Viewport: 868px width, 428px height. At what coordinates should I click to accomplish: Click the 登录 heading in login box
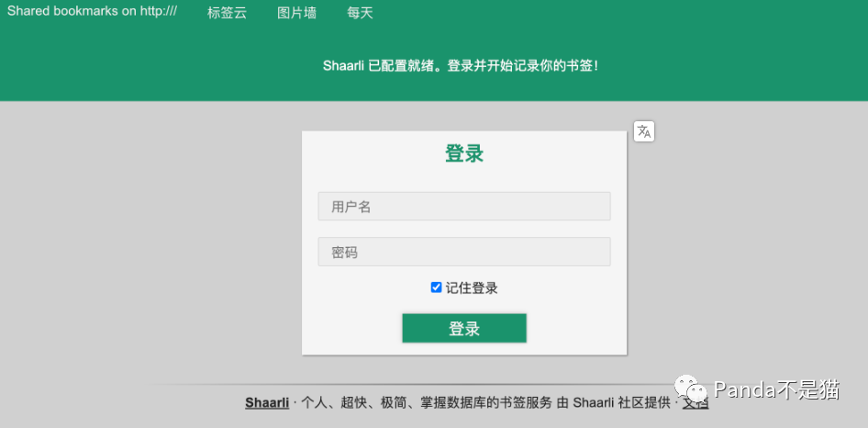tap(464, 153)
